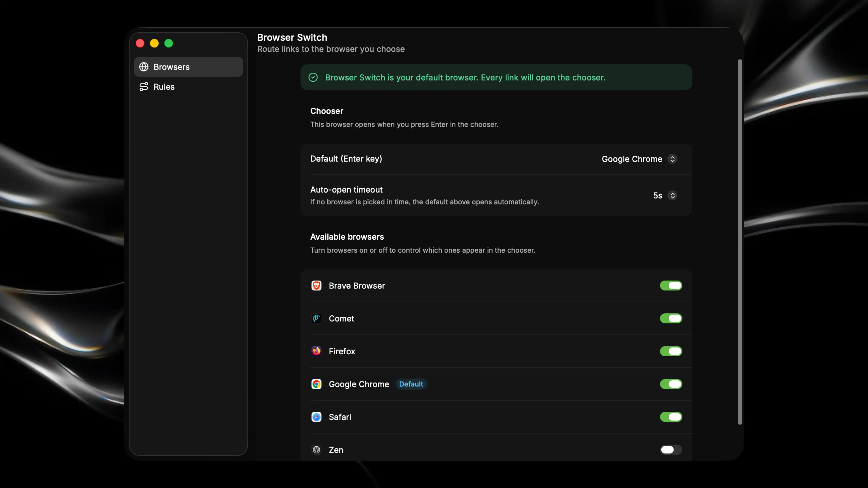Screen dimensions: 868x488
Task: Disable the Safari browser toggle
Action: click(x=671, y=417)
